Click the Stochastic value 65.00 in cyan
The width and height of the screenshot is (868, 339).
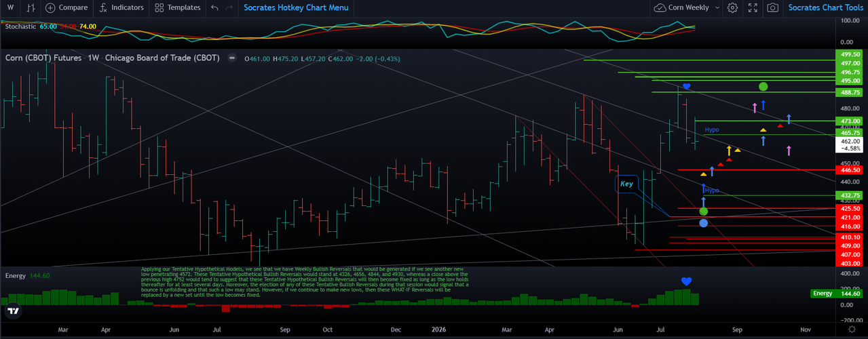tap(48, 26)
